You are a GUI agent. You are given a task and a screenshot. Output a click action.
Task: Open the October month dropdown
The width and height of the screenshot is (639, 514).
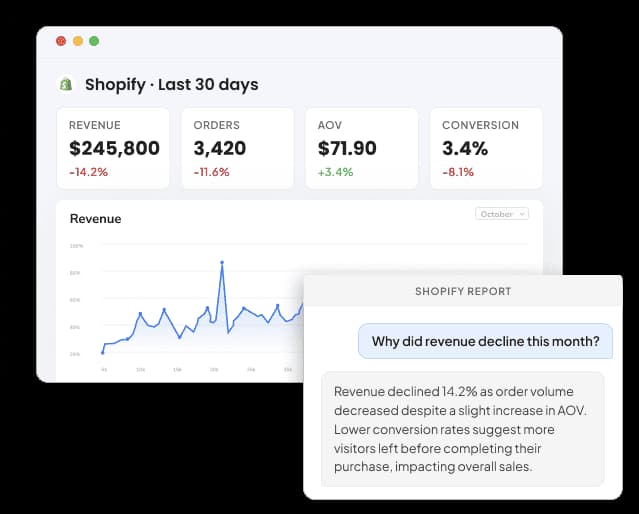click(x=502, y=214)
